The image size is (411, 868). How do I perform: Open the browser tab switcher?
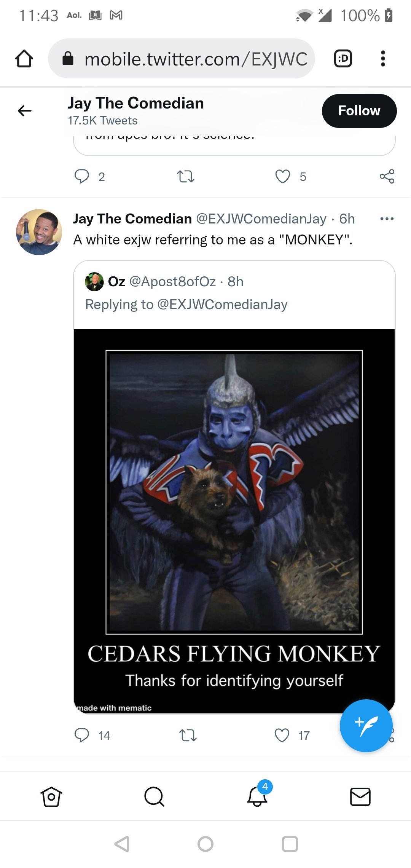click(x=343, y=59)
